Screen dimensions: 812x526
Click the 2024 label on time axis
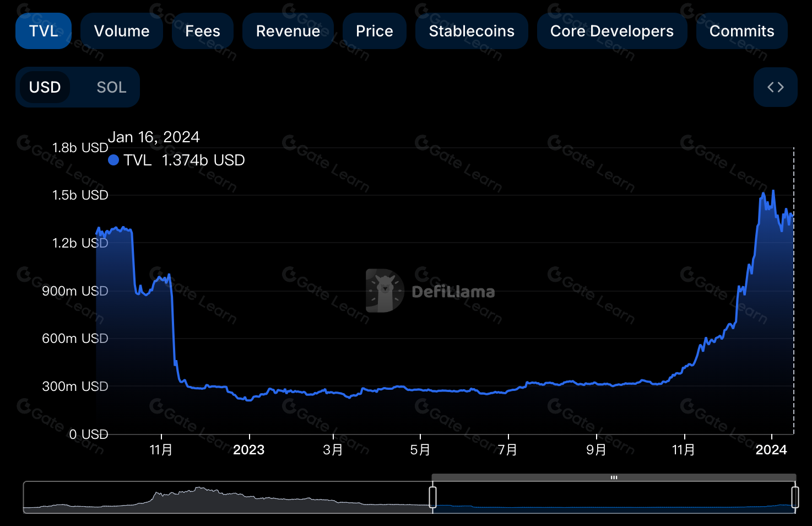click(771, 450)
